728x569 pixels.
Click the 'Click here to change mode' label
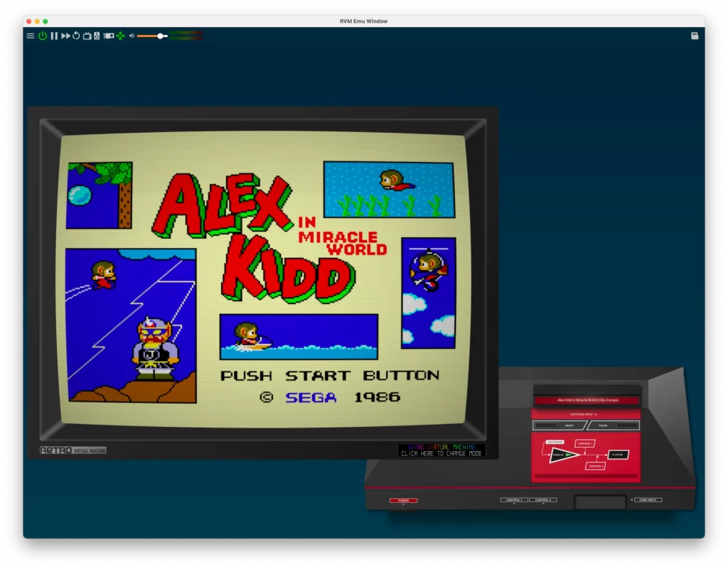pos(441,453)
